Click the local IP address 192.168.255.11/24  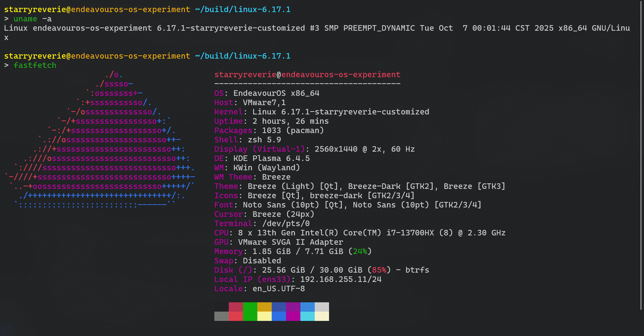(x=341, y=279)
